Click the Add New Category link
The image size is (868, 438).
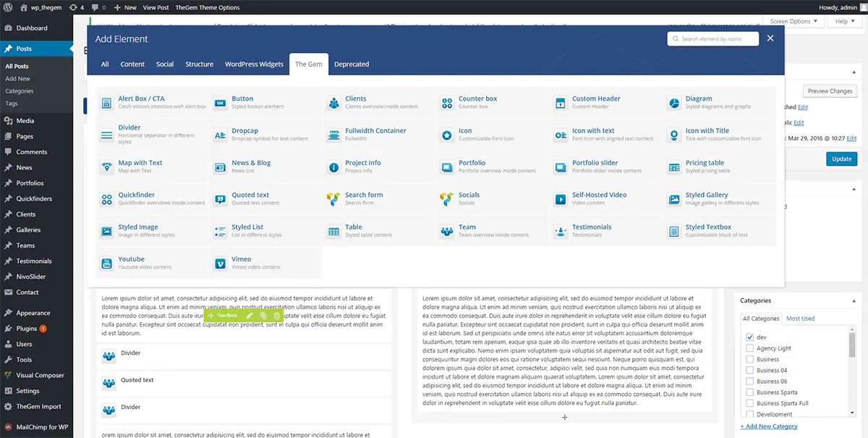coord(771,426)
